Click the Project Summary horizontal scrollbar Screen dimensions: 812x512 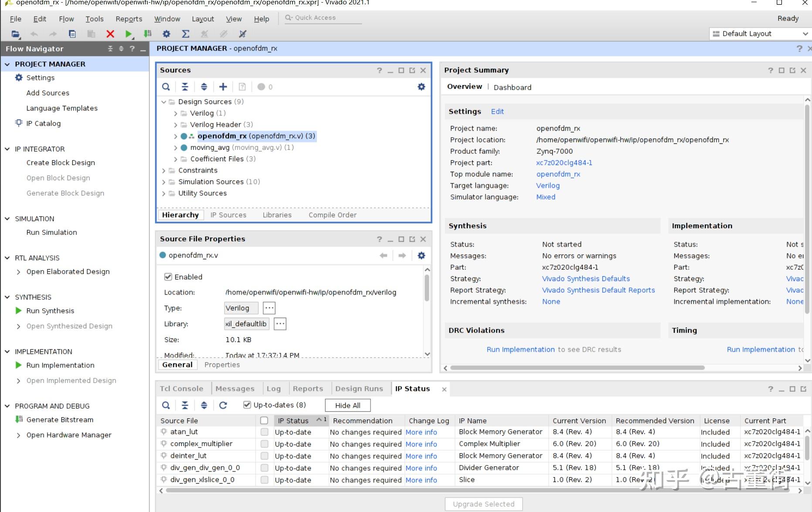point(577,368)
